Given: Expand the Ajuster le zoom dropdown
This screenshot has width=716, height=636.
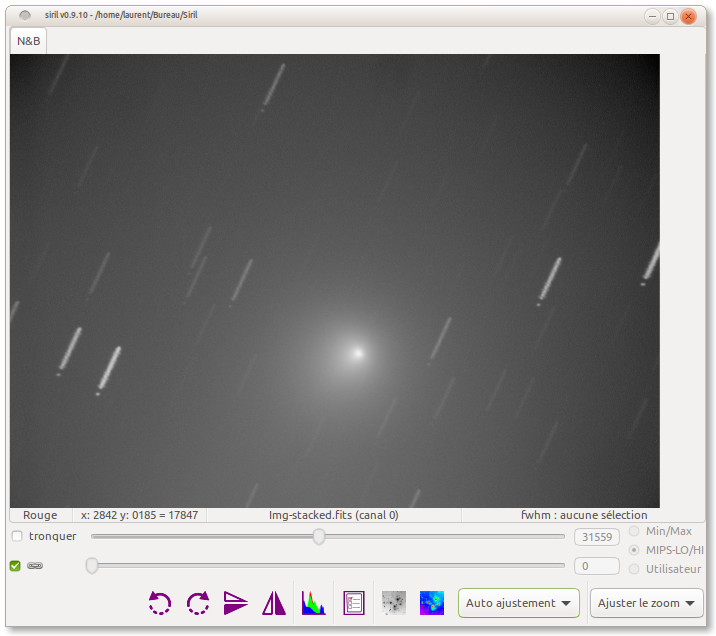Looking at the screenshot, I should (646, 603).
